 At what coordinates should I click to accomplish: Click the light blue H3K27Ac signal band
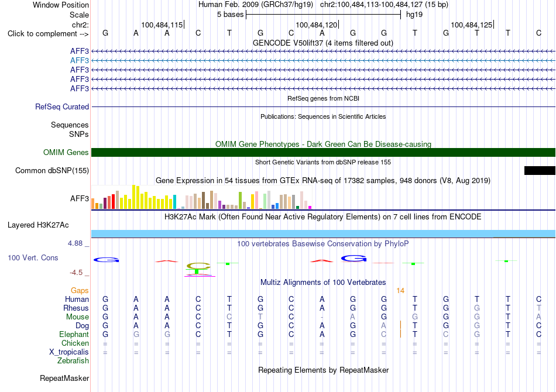click(323, 233)
